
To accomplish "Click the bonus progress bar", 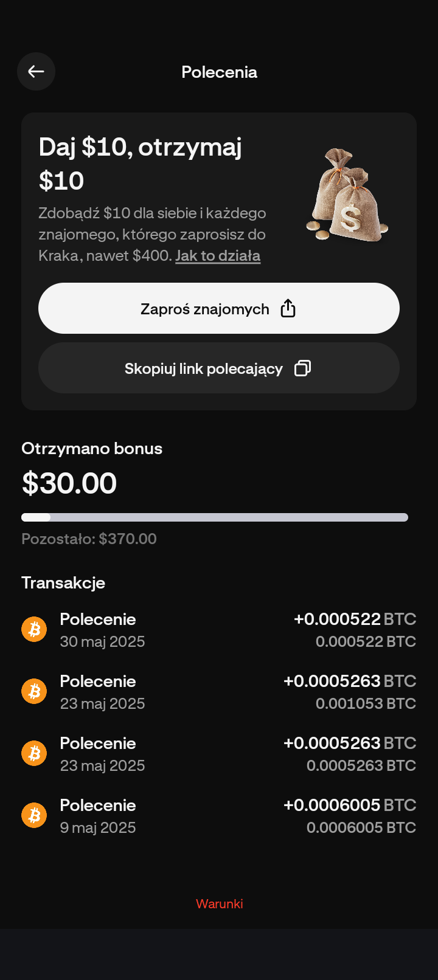I will pos(214,517).
